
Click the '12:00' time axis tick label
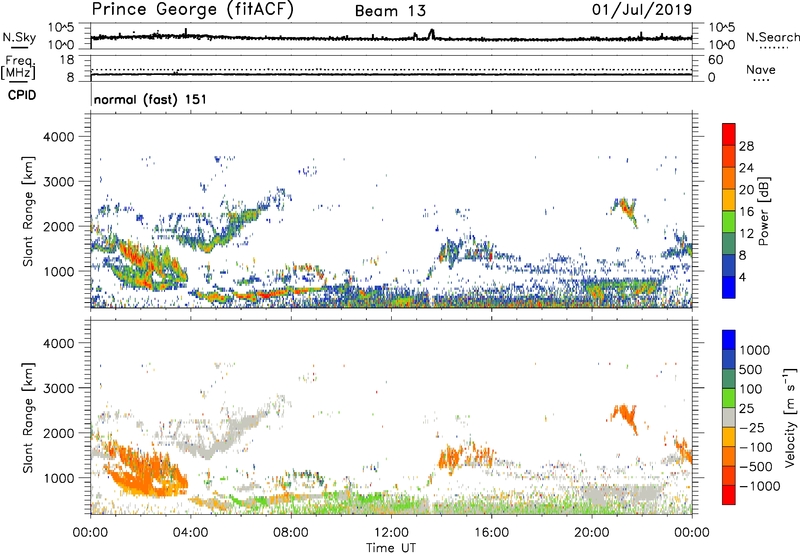click(391, 533)
